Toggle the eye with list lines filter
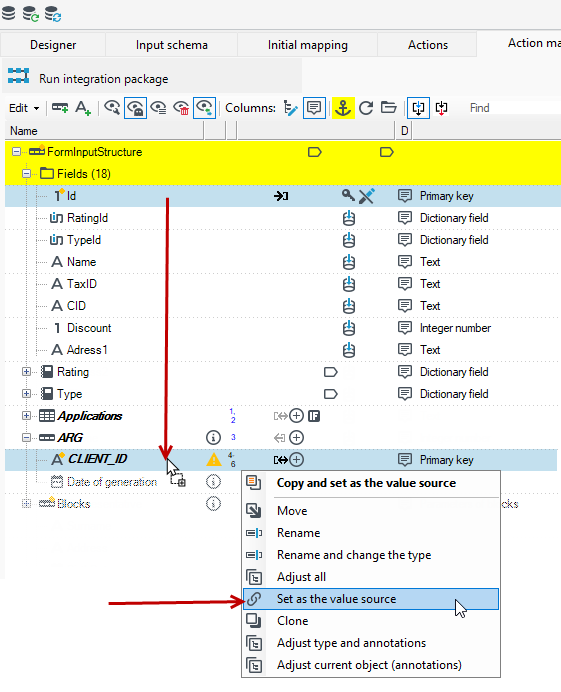The image size is (561, 692). [158, 108]
